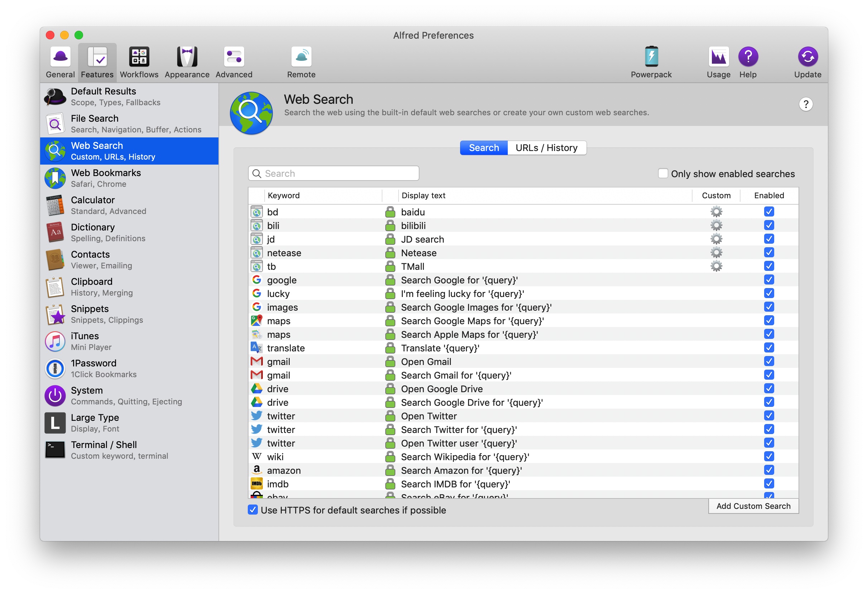Image resolution: width=868 pixels, height=594 pixels.
Task: Open the Advanced toolbar icon
Action: (234, 62)
